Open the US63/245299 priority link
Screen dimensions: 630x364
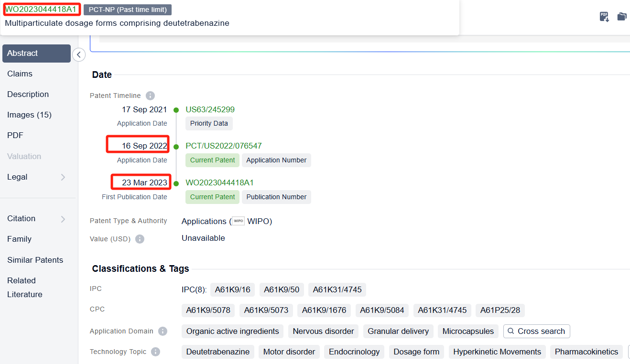point(210,109)
